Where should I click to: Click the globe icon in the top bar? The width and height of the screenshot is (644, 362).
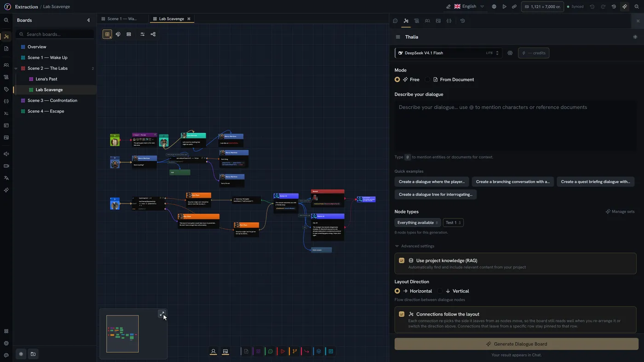coord(494,6)
